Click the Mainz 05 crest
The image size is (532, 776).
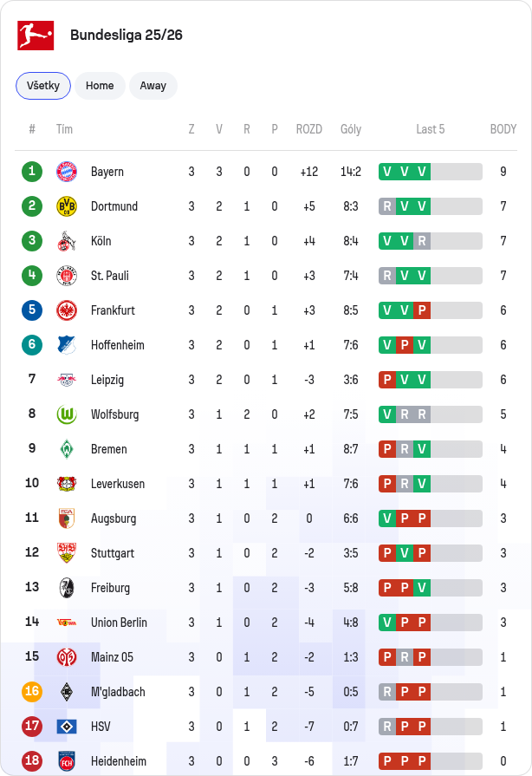67,656
